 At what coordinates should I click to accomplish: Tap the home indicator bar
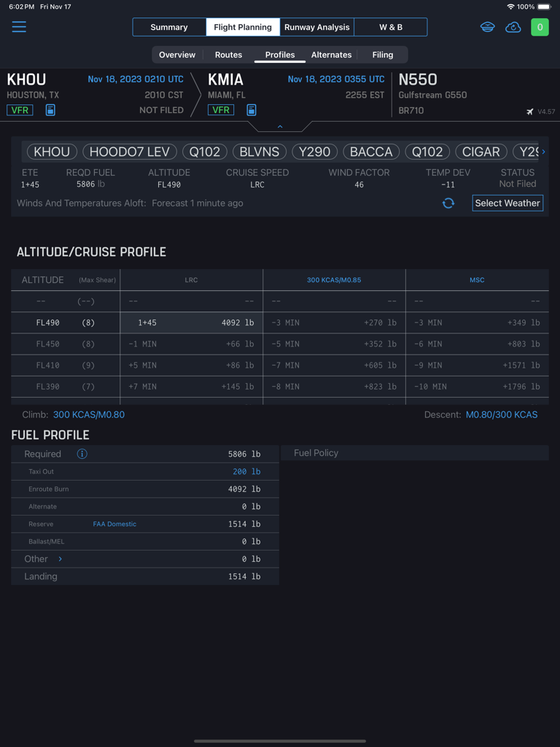pyautogui.click(x=280, y=741)
